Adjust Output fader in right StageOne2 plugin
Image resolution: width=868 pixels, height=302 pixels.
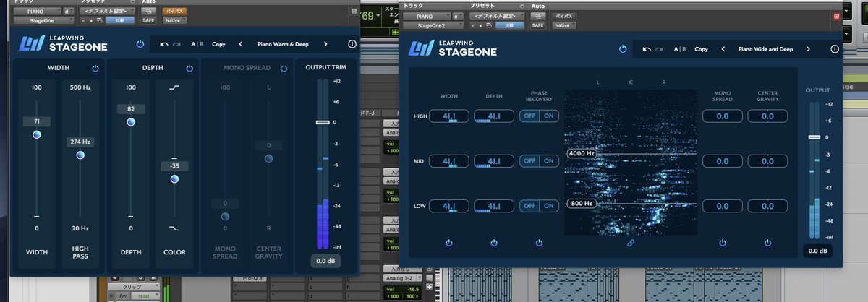click(814, 137)
